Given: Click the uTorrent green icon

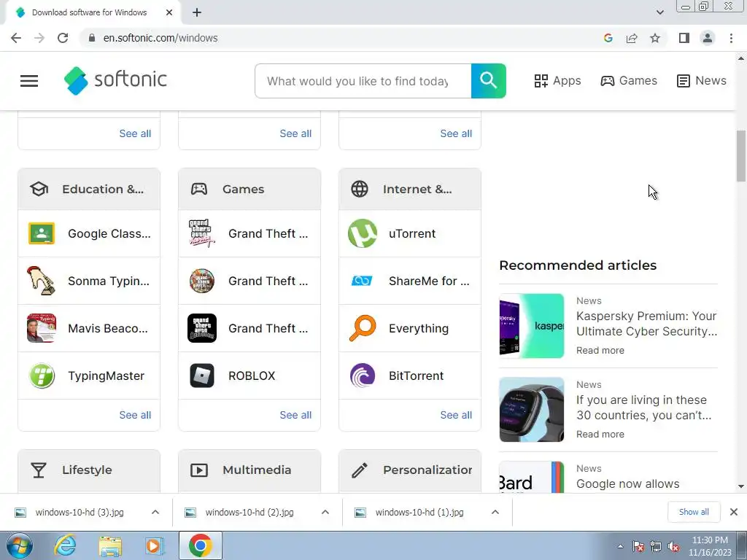Looking at the screenshot, I should 363,233.
